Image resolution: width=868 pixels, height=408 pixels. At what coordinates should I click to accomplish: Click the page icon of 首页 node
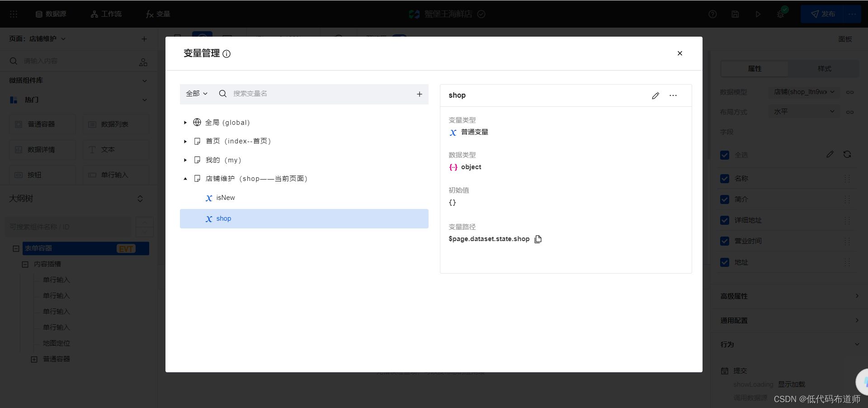coord(197,141)
